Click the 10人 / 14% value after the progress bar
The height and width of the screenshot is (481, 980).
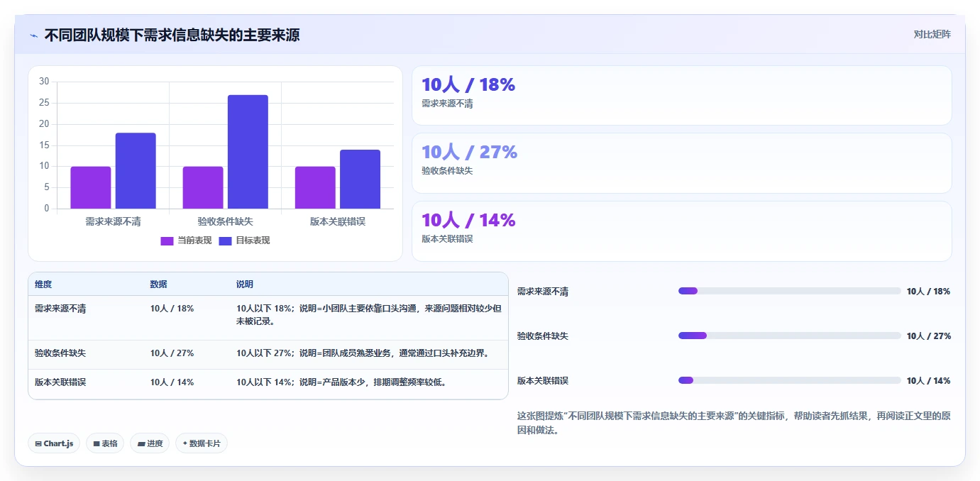pos(928,381)
